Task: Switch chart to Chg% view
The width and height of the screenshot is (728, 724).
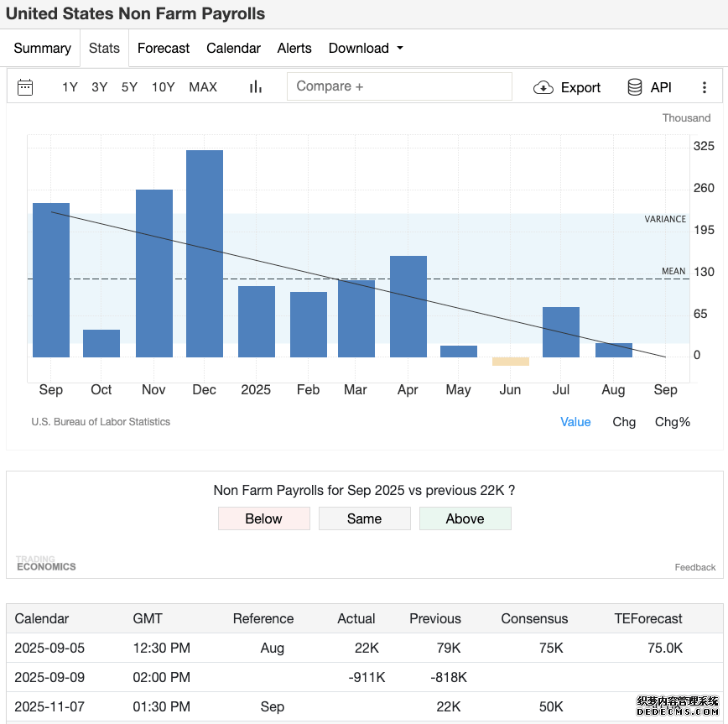Action: click(x=673, y=422)
